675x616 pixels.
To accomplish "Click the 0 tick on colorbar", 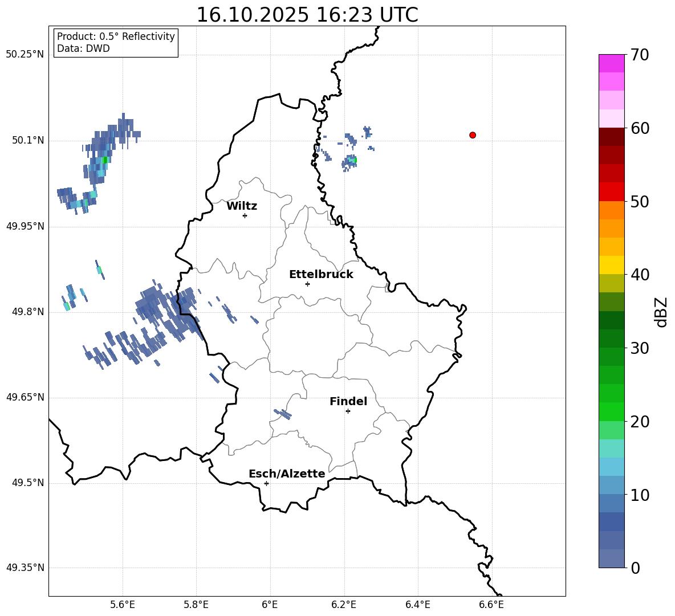I will click(x=635, y=568).
